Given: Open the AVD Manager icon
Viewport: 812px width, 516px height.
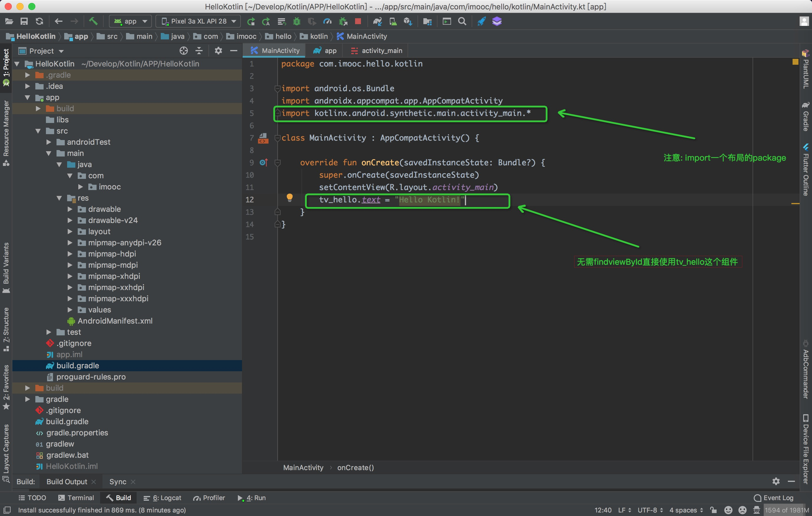Looking at the screenshot, I should pos(393,21).
